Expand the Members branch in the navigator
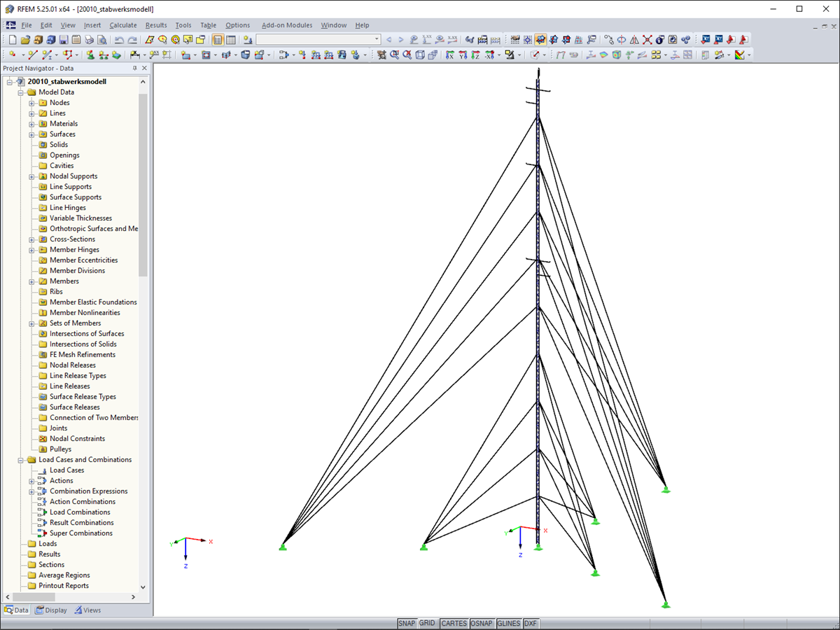Image resolution: width=840 pixels, height=630 pixels. (x=30, y=281)
